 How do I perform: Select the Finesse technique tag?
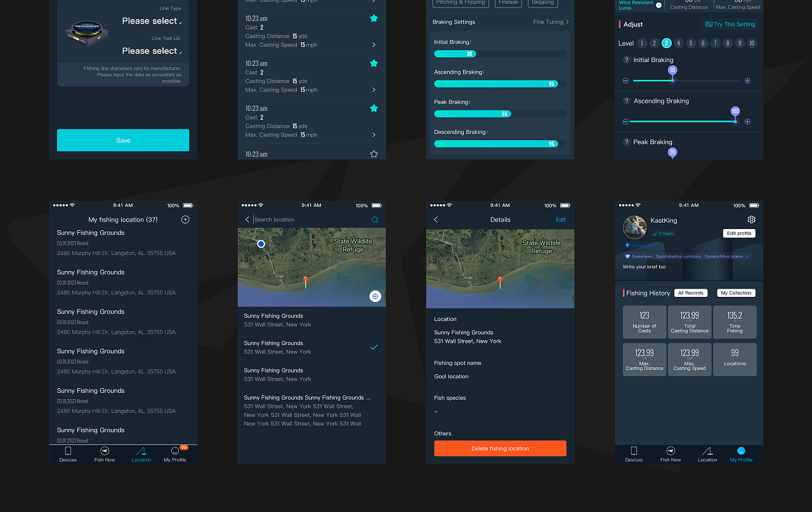point(508,3)
